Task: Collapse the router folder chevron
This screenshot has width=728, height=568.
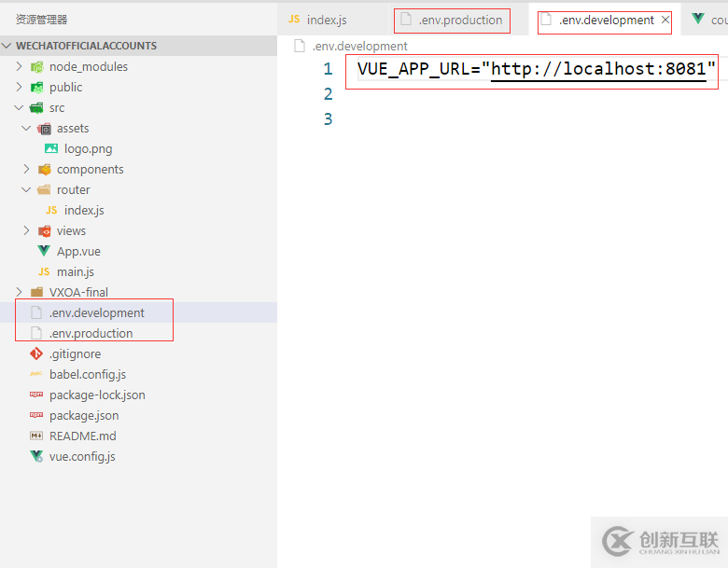Action: pyautogui.click(x=26, y=189)
